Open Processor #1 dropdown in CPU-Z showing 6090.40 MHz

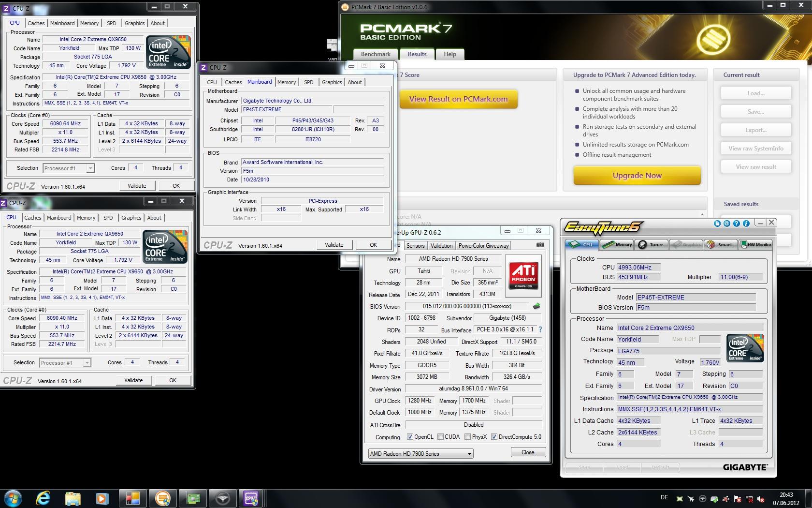click(65, 363)
